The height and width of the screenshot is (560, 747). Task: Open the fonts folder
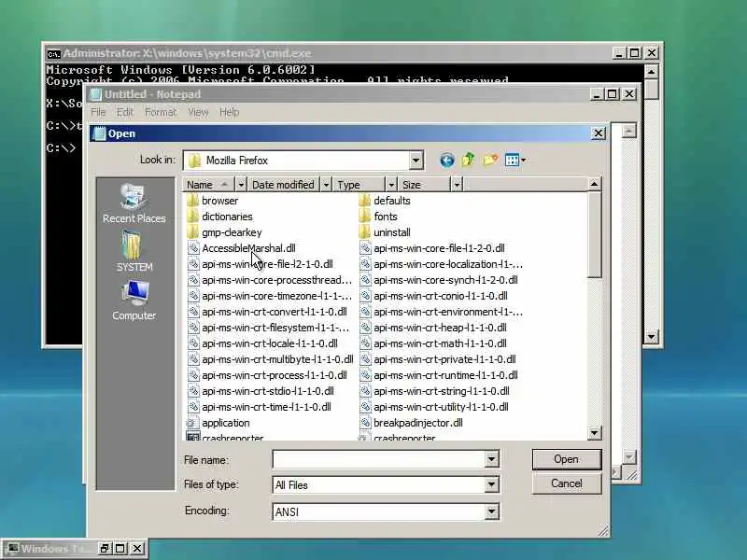[x=378, y=217]
